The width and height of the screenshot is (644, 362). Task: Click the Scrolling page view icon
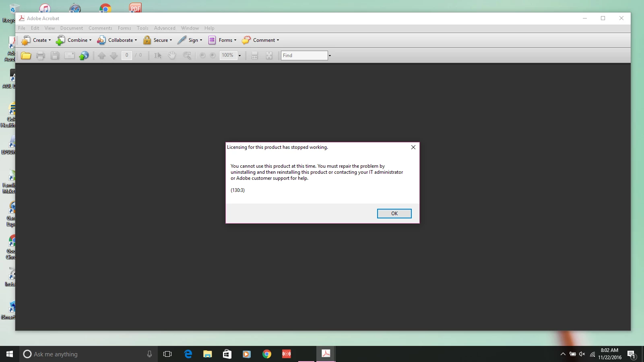254,56
